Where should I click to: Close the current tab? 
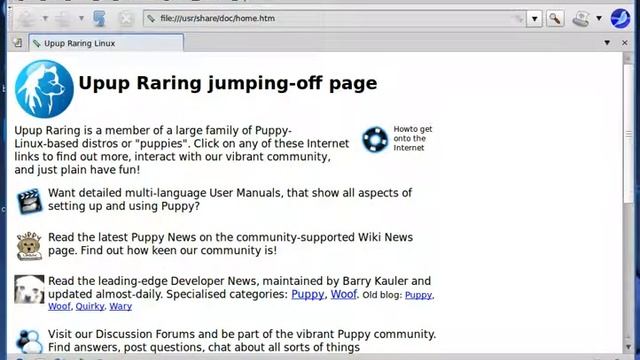pyautogui.click(x=624, y=42)
